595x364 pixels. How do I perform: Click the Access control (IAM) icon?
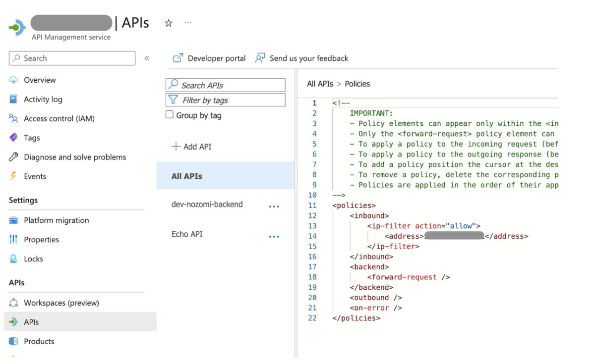coord(14,118)
